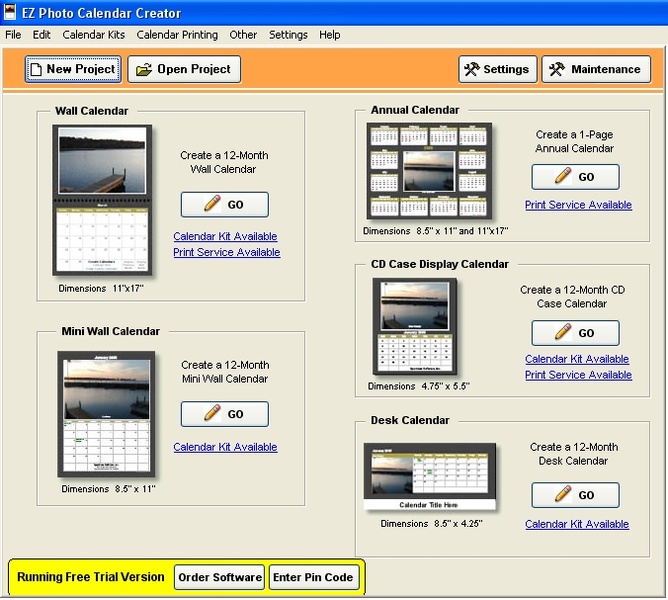Click the 'Running Free Trial Version' text

91,577
